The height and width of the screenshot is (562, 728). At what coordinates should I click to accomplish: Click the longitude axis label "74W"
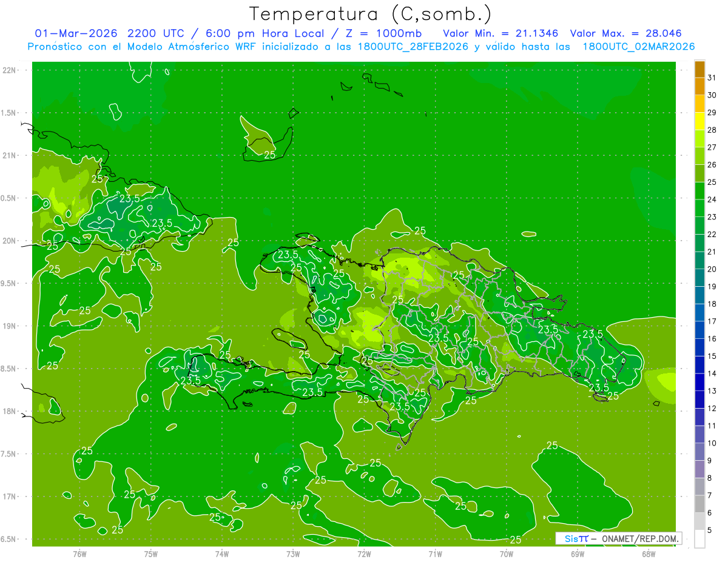pos(222,554)
